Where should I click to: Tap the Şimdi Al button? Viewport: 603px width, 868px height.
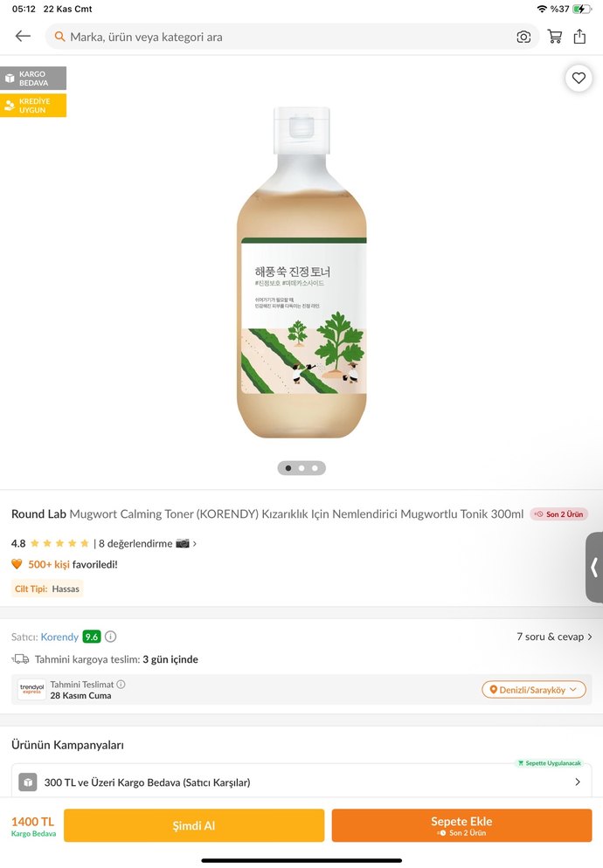tap(194, 825)
